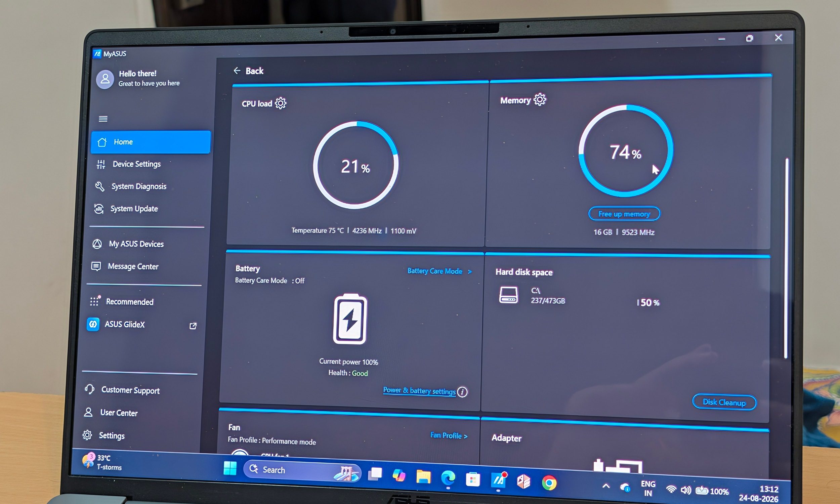This screenshot has height=504, width=840.
Task: Click the volume speaker tray icon
Action: [685, 490]
